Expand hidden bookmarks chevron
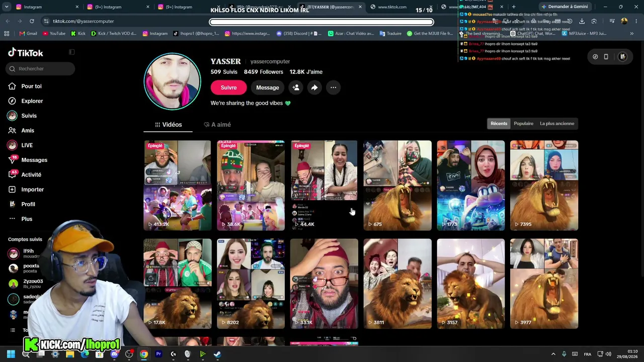 coord(632,34)
